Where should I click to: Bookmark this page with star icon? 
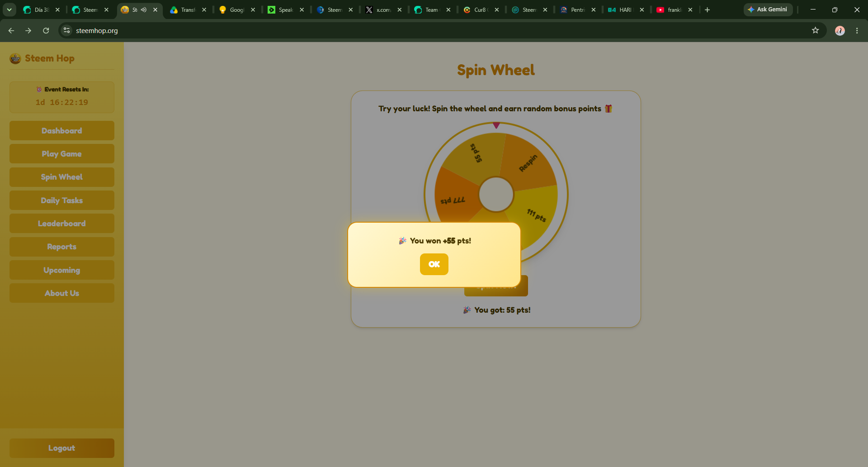(x=815, y=30)
